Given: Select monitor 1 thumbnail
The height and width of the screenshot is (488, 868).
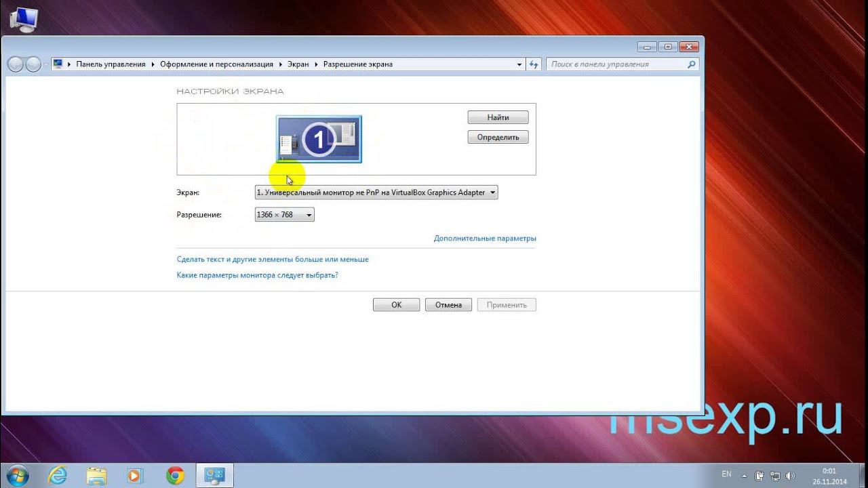Looking at the screenshot, I should coord(319,139).
